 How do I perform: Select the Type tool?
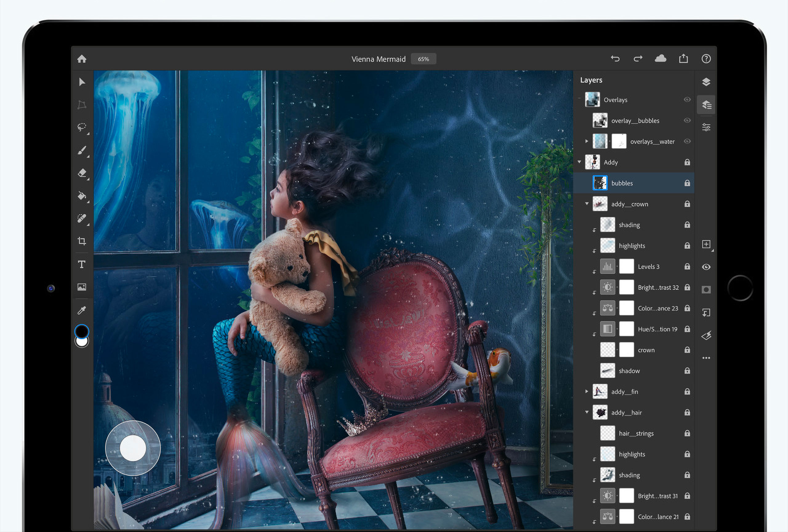(82, 264)
